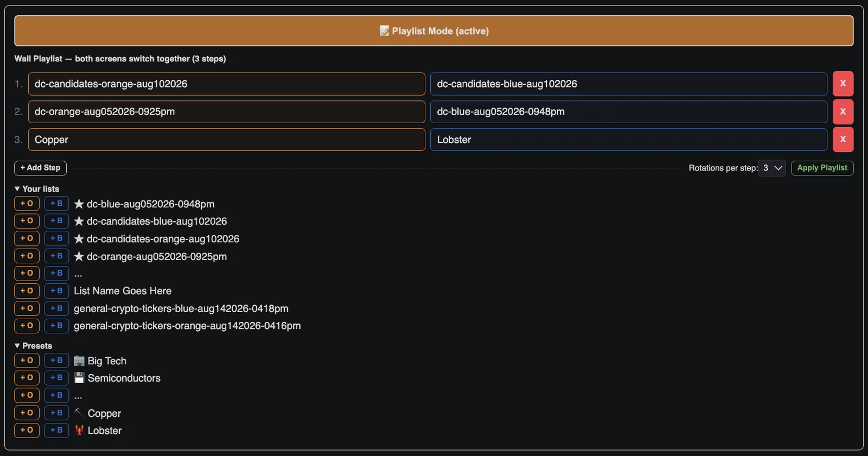Viewport: 868px width, 456px height.
Task: Click the step 3 Lobster input field
Action: coord(628,140)
